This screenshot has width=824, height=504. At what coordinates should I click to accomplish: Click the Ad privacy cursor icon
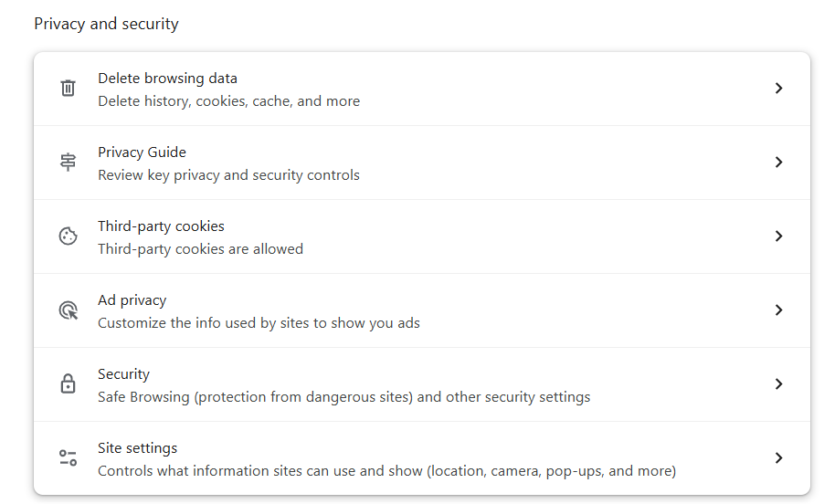click(x=68, y=310)
